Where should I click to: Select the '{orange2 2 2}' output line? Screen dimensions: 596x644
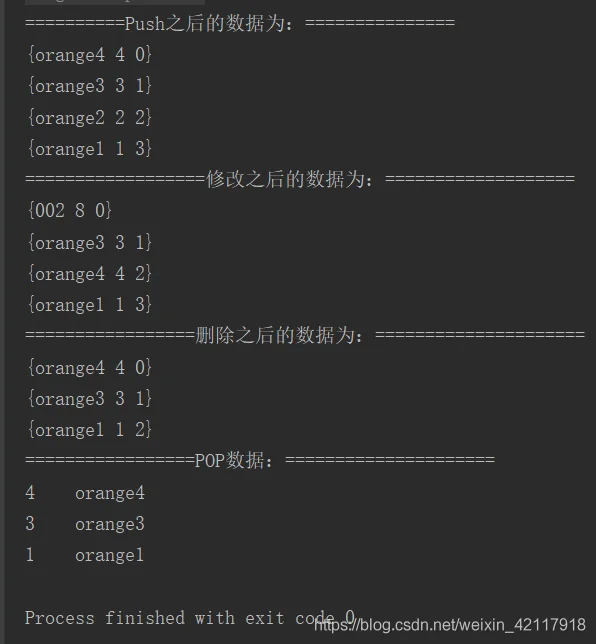[x=90, y=117]
